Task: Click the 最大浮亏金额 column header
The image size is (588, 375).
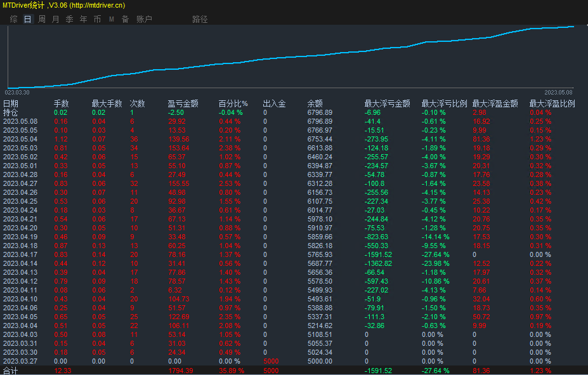Action: click(388, 103)
